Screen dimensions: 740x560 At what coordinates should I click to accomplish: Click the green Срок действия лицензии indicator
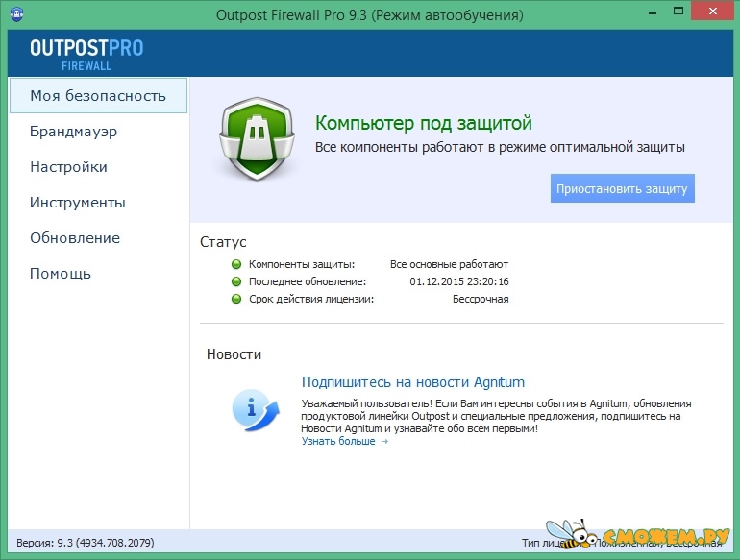pos(236,299)
